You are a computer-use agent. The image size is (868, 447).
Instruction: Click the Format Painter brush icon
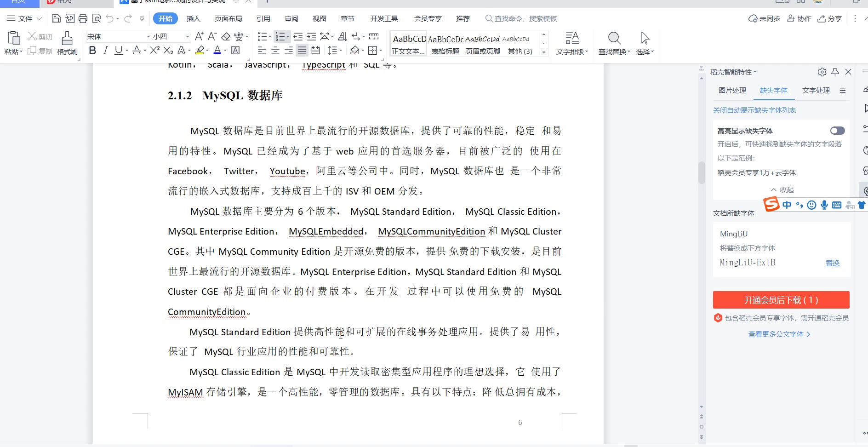click(67, 38)
